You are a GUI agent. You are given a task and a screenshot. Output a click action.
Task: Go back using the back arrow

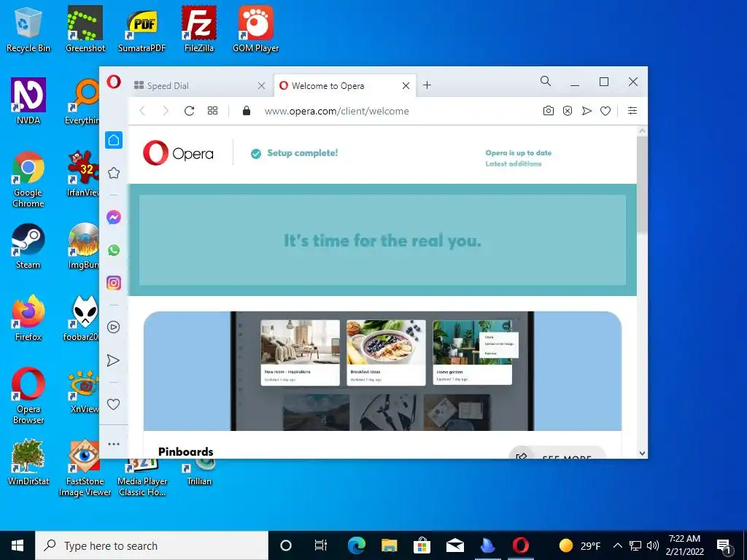pos(142,111)
